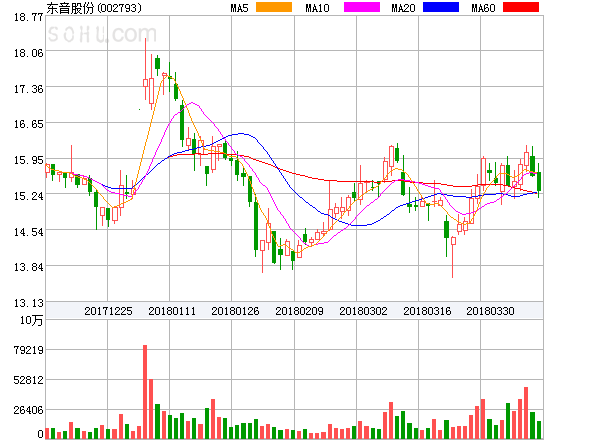600x440 pixels.
Task: Click the stock title 东音股份(002793)
Action: coord(94,8)
